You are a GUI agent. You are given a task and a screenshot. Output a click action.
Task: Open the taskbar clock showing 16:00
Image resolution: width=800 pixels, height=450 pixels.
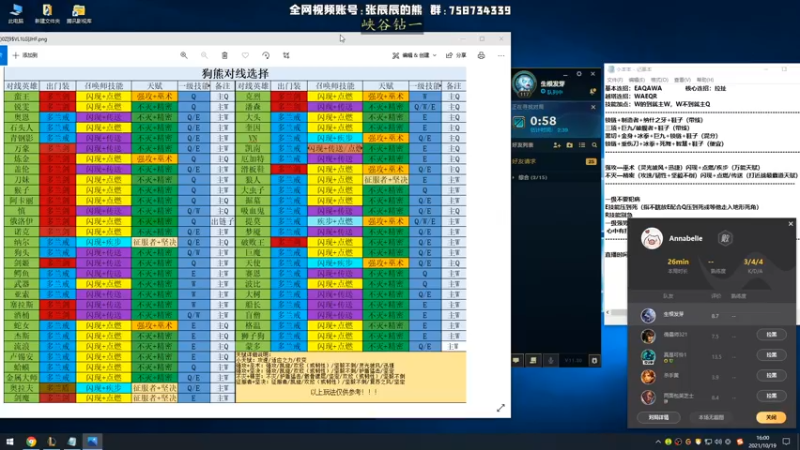(x=762, y=442)
